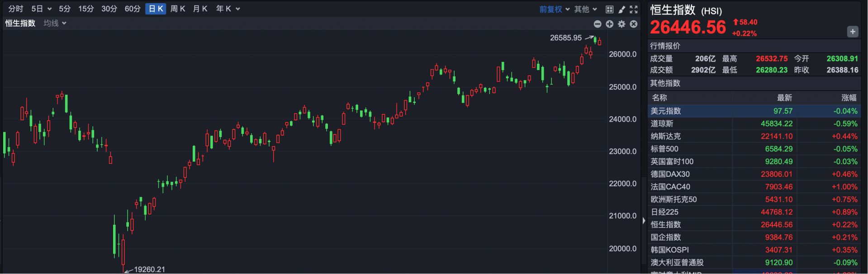Select the drawing brush tool
The image size is (868, 274).
[621, 9]
